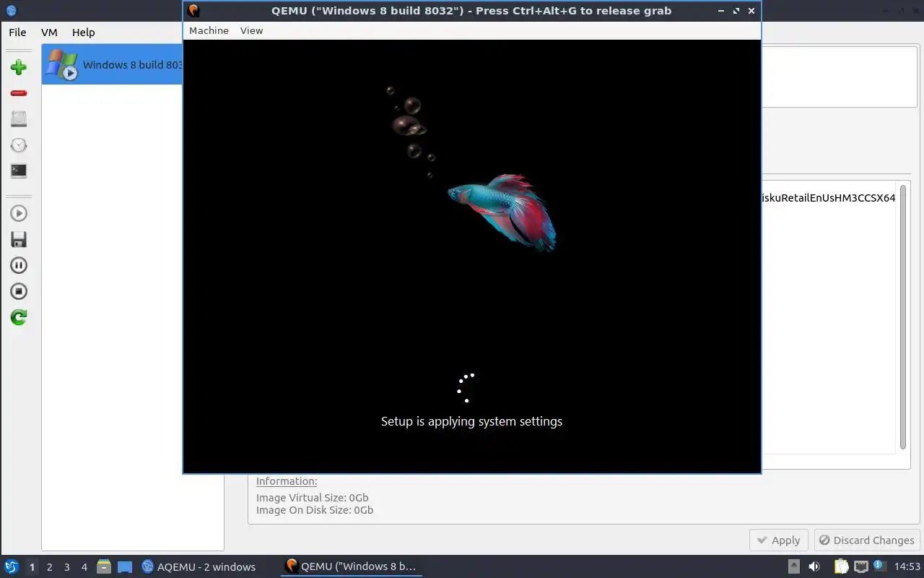Click the removable media tray icon
This screenshot has height=578, width=924.
(793, 566)
